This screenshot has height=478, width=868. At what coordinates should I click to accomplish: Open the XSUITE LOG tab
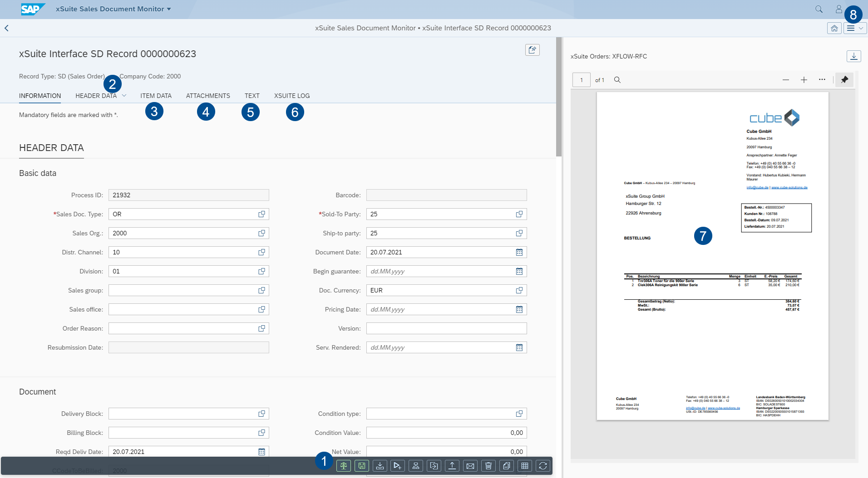pyautogui.click(x=292, y=96)
